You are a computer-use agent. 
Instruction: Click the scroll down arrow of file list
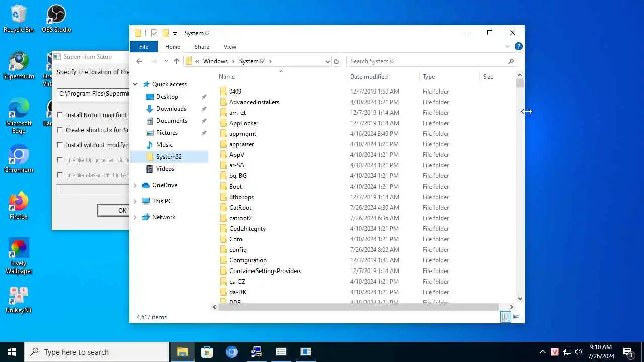[520, 299]
